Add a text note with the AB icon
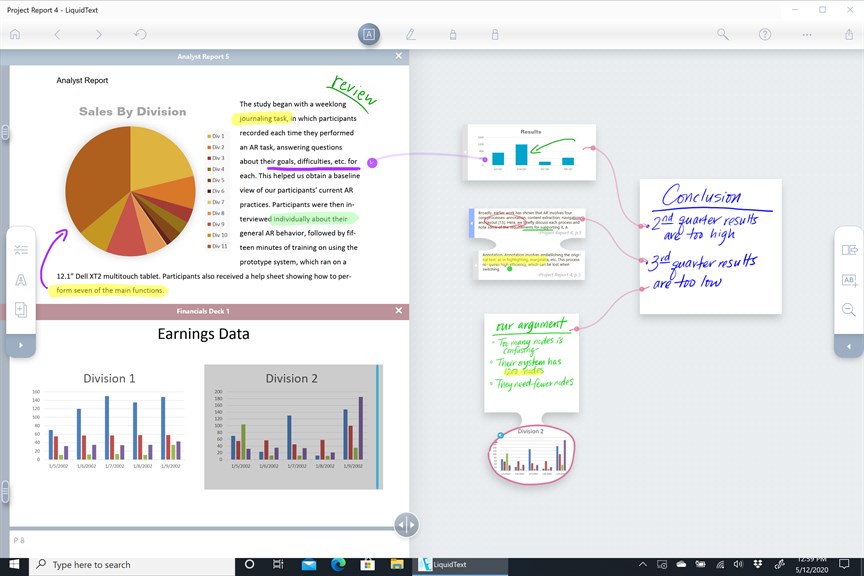Screen dimensions: 864x576 [849, 281]
